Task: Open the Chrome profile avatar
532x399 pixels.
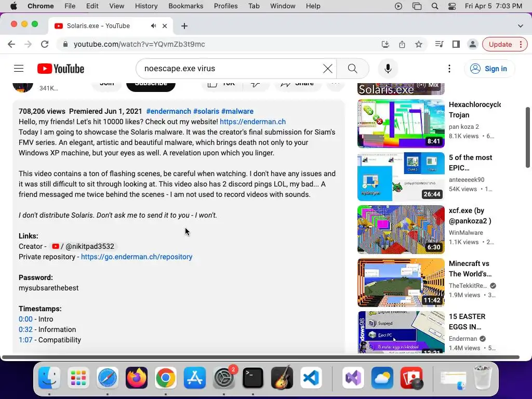Action: pyautogui.click(x=472, y=44)
